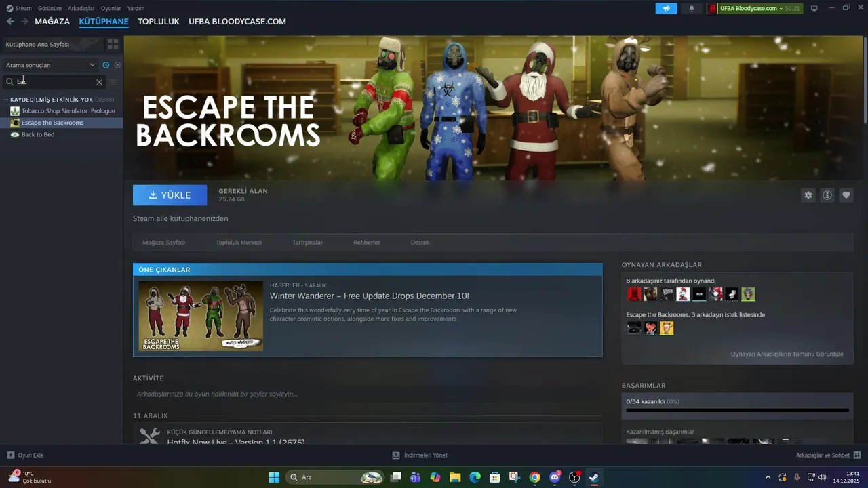Open Arkadaşlar ve Sohbet

click(828, 455)
